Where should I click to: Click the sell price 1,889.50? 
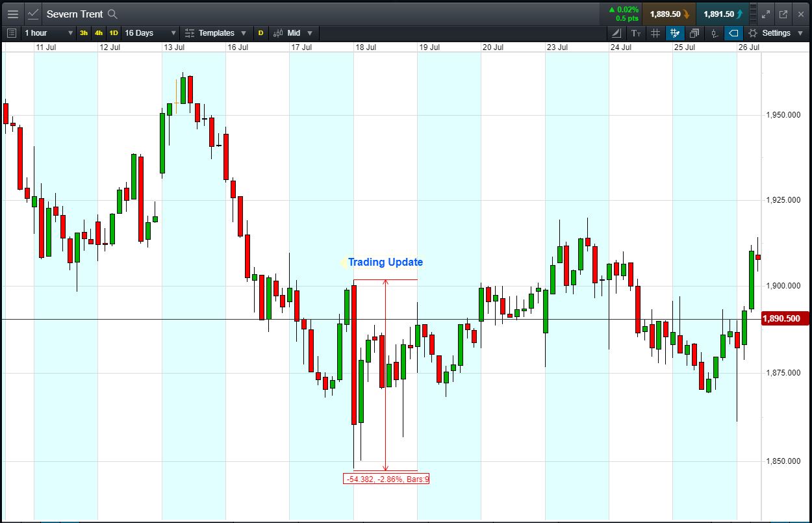(x=669, y=14)
